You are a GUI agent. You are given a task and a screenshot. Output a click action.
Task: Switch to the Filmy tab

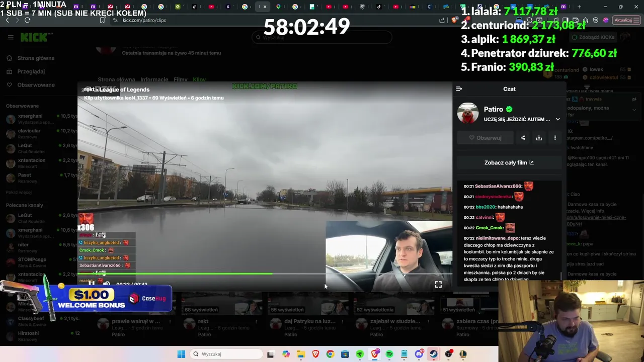[181, 79]
